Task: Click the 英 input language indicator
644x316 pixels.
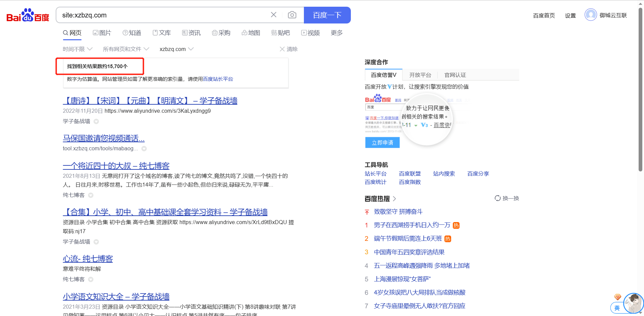Action: (x=617, y=308)
